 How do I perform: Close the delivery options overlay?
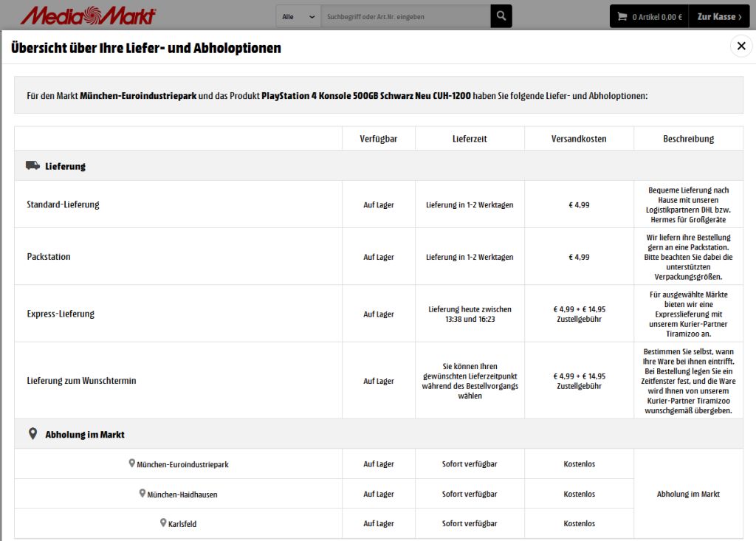tap(741, 46)
